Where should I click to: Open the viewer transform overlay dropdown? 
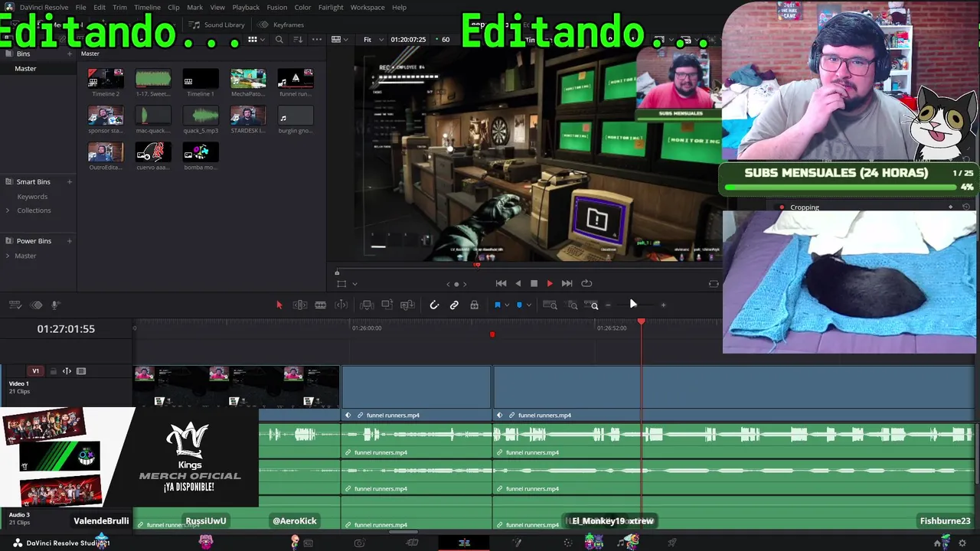tap(354, 284)
